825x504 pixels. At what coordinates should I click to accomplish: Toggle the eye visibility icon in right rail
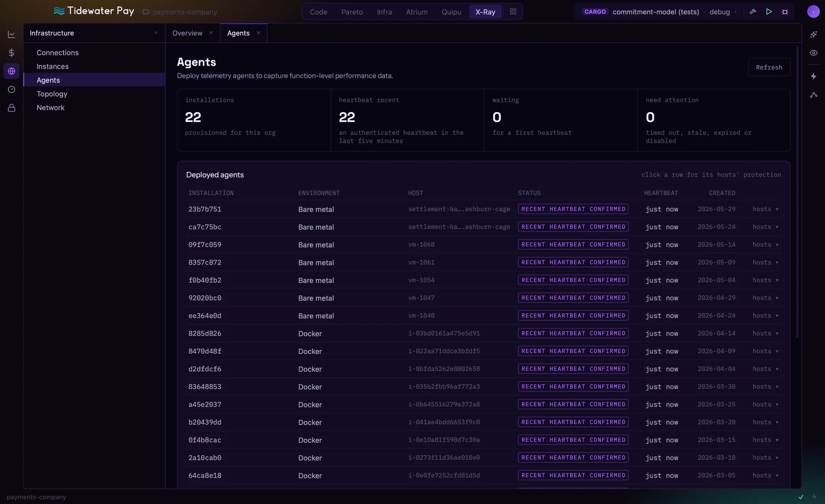tap(814, 53)
